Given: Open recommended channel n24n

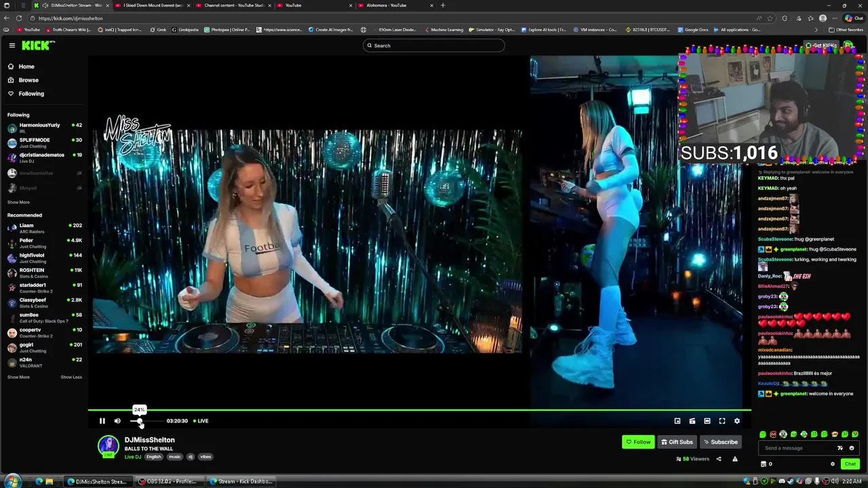Looking at the screenshot, I should (45, 362).
